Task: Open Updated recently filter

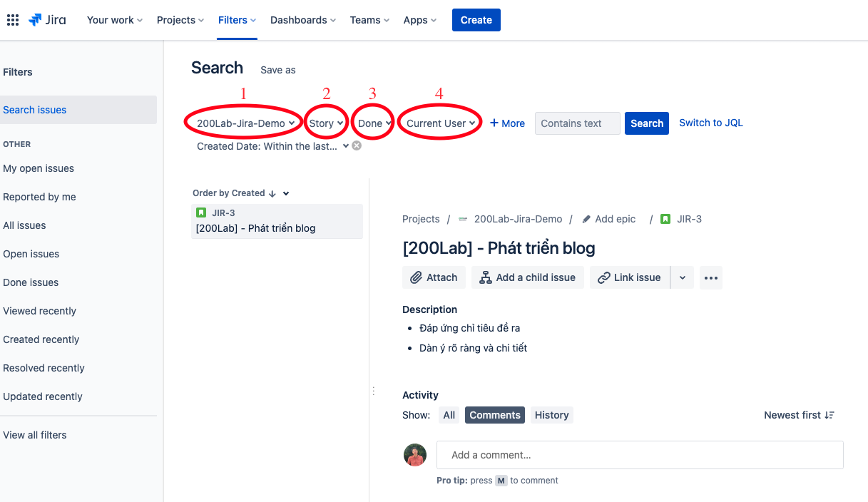Action: [43, 396]
